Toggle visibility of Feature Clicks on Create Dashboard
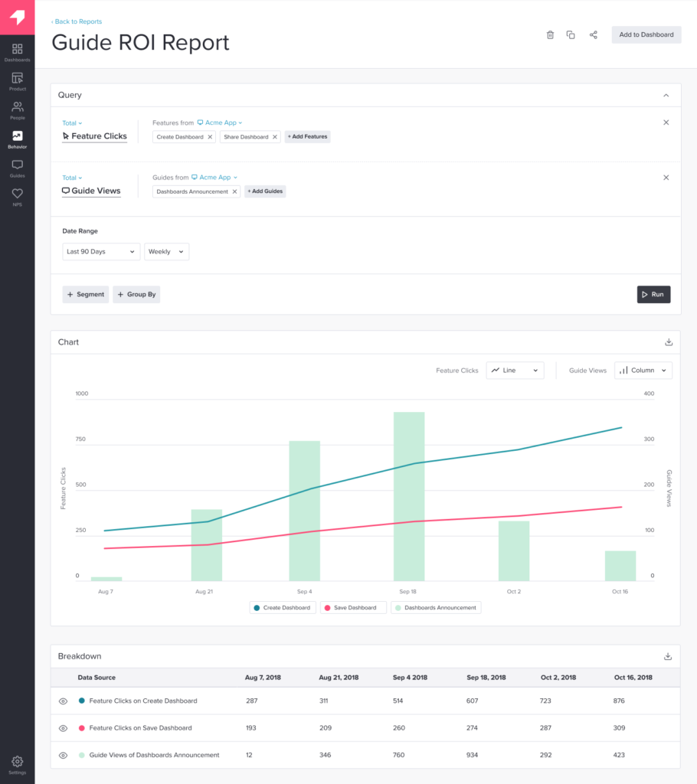 tap(63, 701)
